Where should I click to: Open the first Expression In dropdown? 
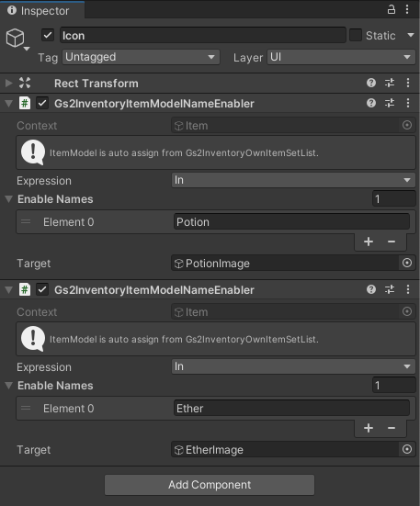(293, 180)
